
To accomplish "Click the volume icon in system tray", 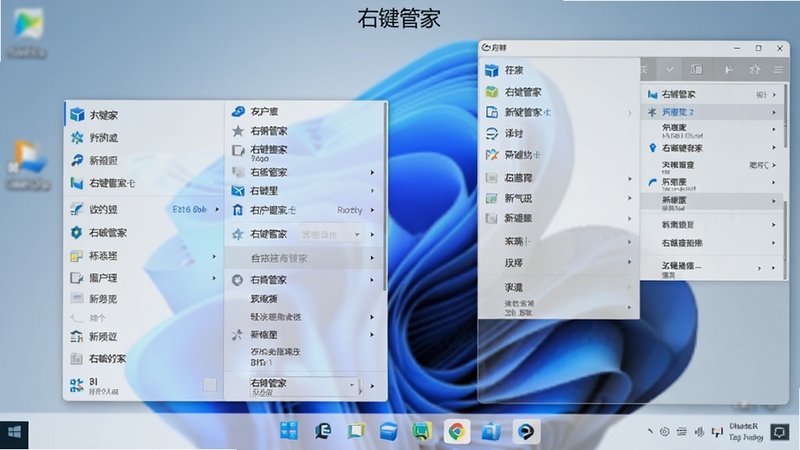I will pos(699,432).
